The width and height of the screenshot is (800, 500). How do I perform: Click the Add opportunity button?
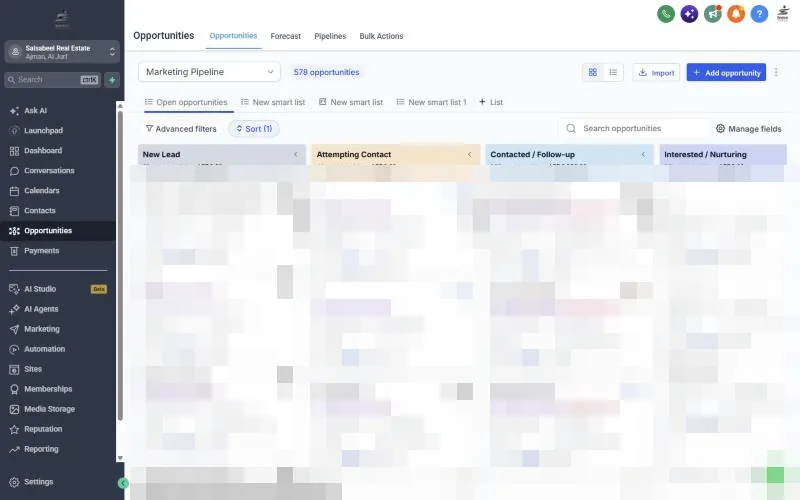click(x=726, y=72)
